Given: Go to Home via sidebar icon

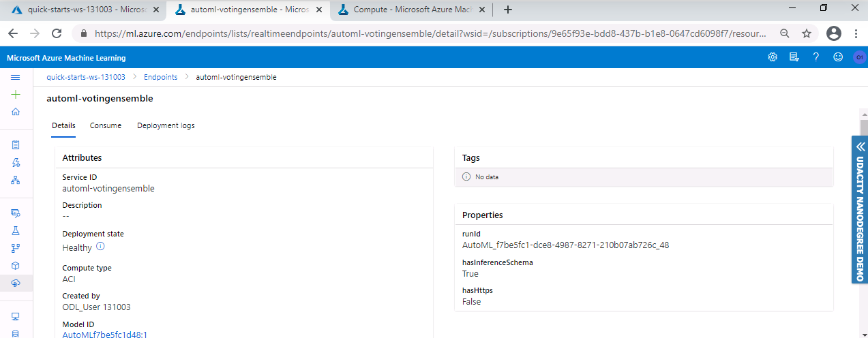Looking at the screenshot, I should pyautogui.click(x=16, y=112).
